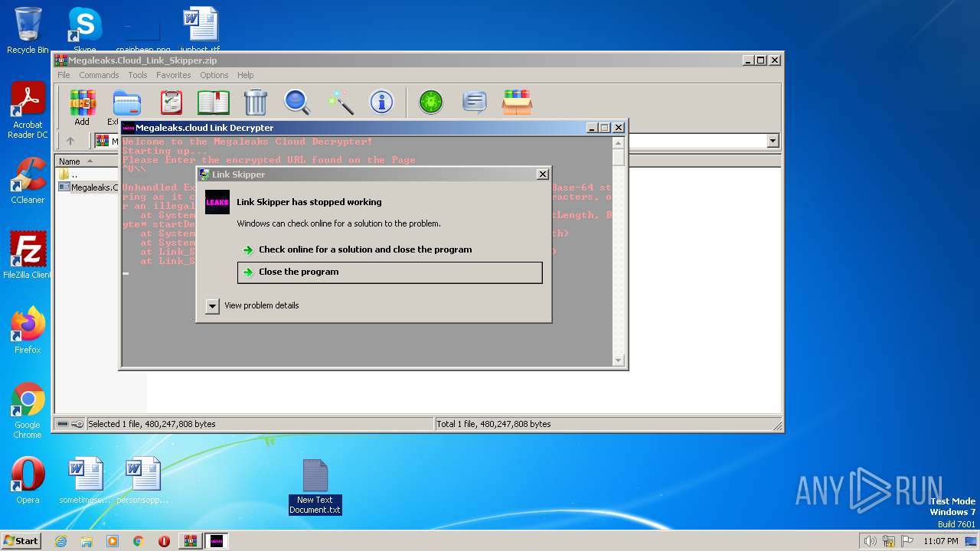The image size is (980, 551).
Task: Click the Comment toolbar icon
Action: [x=475, y=102]
